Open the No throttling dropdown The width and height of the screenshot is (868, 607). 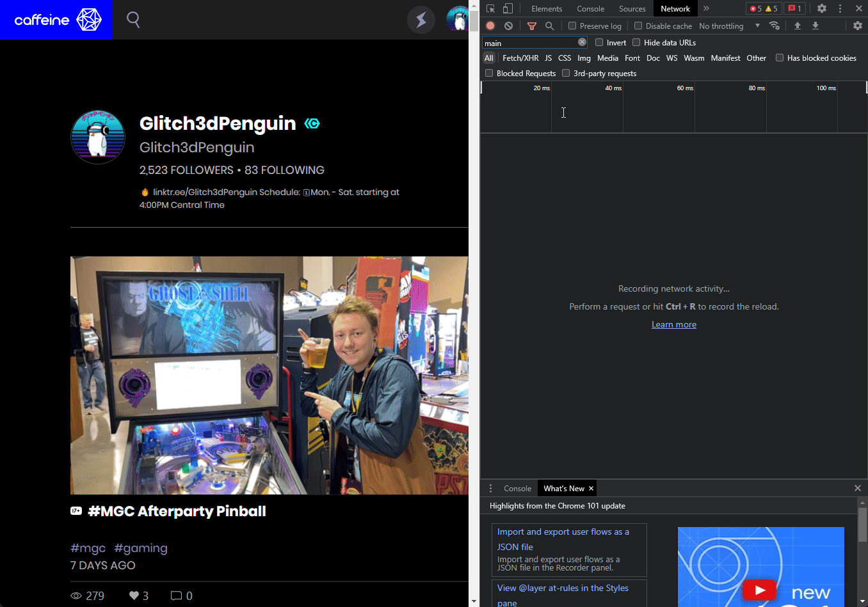pos(729,26)
